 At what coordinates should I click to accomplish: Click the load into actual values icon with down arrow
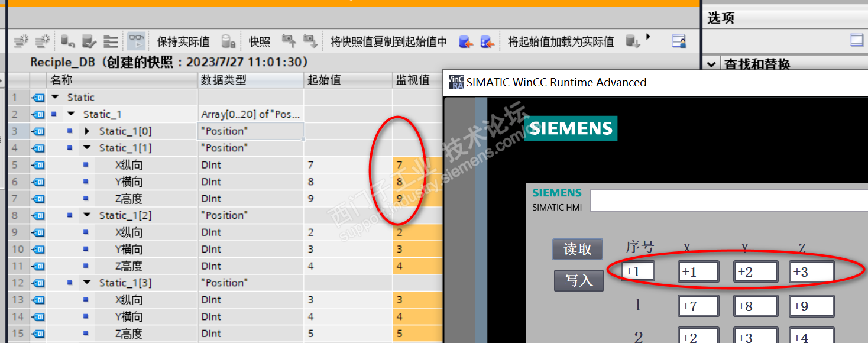coord(633,41)
